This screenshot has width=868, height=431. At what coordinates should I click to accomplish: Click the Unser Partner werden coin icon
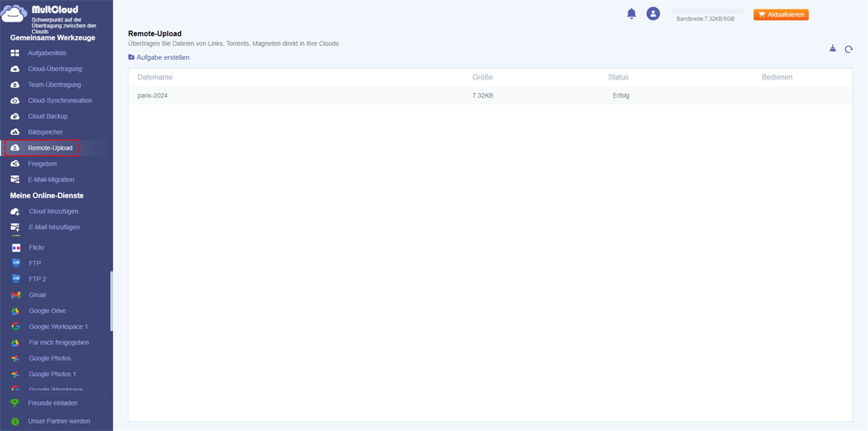point(15,421)
